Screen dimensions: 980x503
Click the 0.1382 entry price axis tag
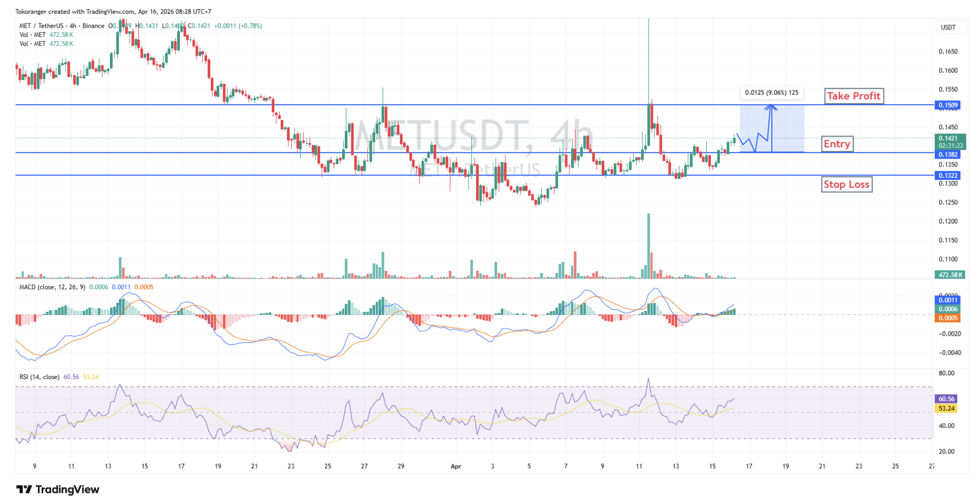click(948, 154)
